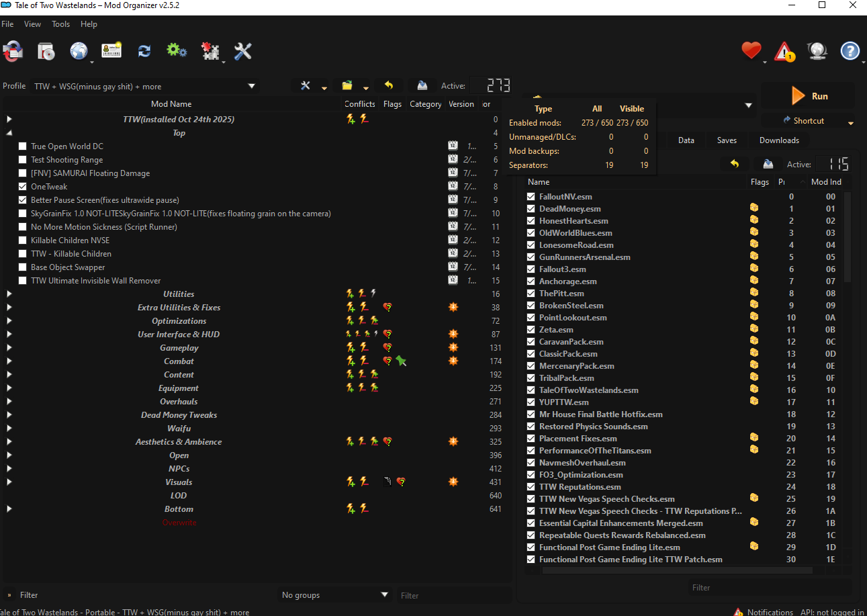Click the orange version icon on Gameplay row
867x616 pixels.
point(453,348)
